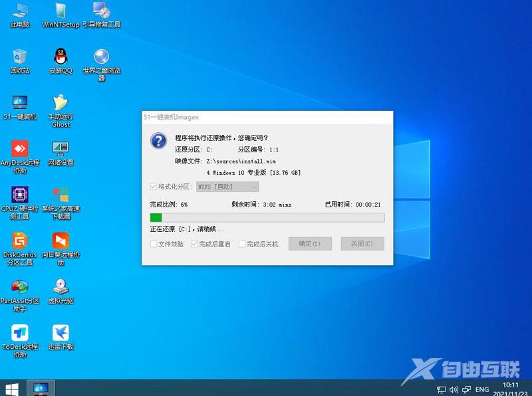Image resolution: width=532 pixels, height=396 pixels.
Task: Toggle the 完成后重启 checkbox
Action: coord(194,244)
